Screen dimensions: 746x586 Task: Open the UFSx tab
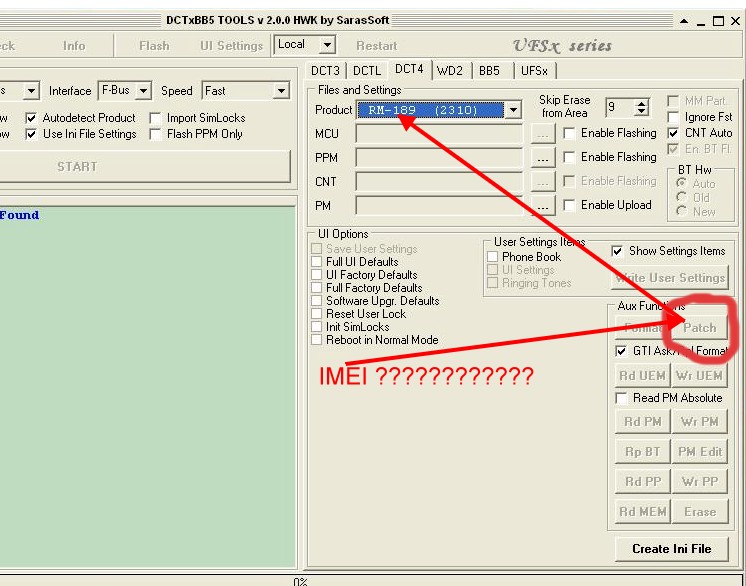(534, 71)
